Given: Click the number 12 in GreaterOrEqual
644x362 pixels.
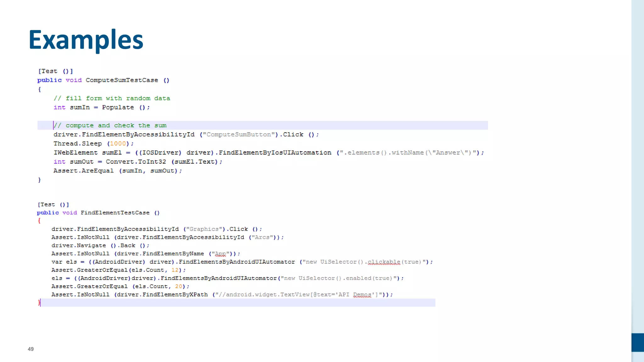Looking at the screenshot, I should click(175, 270).
